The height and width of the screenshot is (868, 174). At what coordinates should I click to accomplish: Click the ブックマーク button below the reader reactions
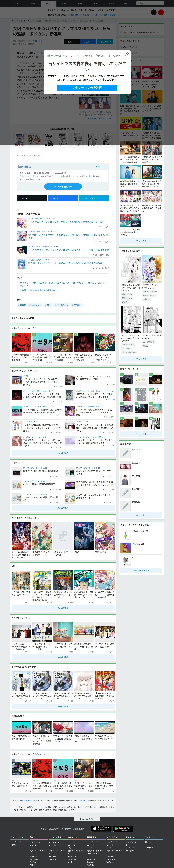94,198
